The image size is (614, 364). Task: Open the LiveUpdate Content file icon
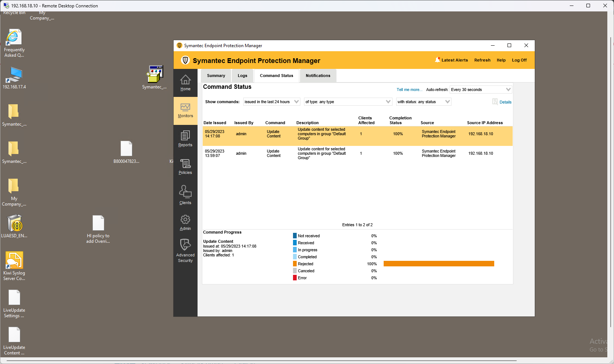pyautogui.click(x=14, y=335)
